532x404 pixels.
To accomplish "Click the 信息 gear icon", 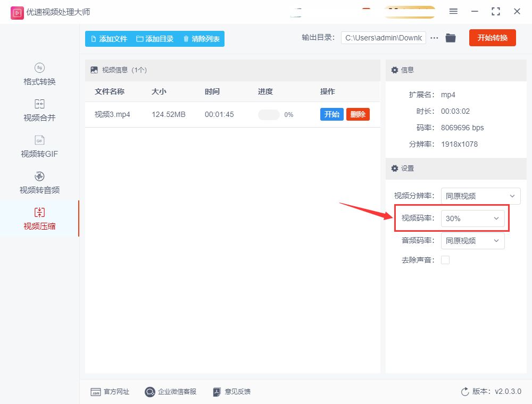I will pyautogui.click(x=395, y=70).
